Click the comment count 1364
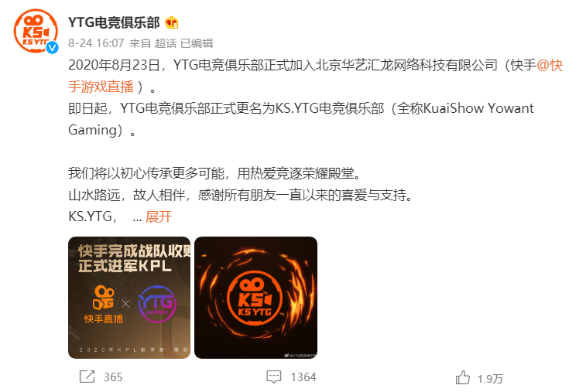 [304, 377]
